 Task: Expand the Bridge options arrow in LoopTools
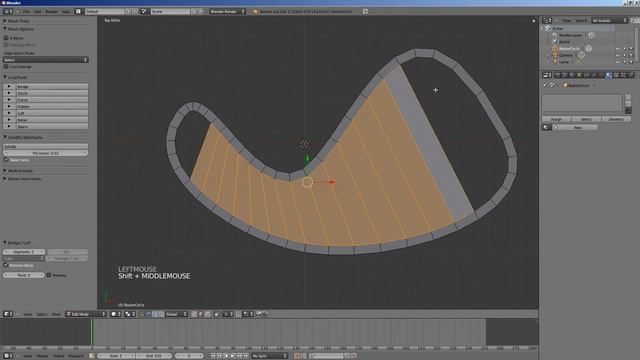pos(9,87)
